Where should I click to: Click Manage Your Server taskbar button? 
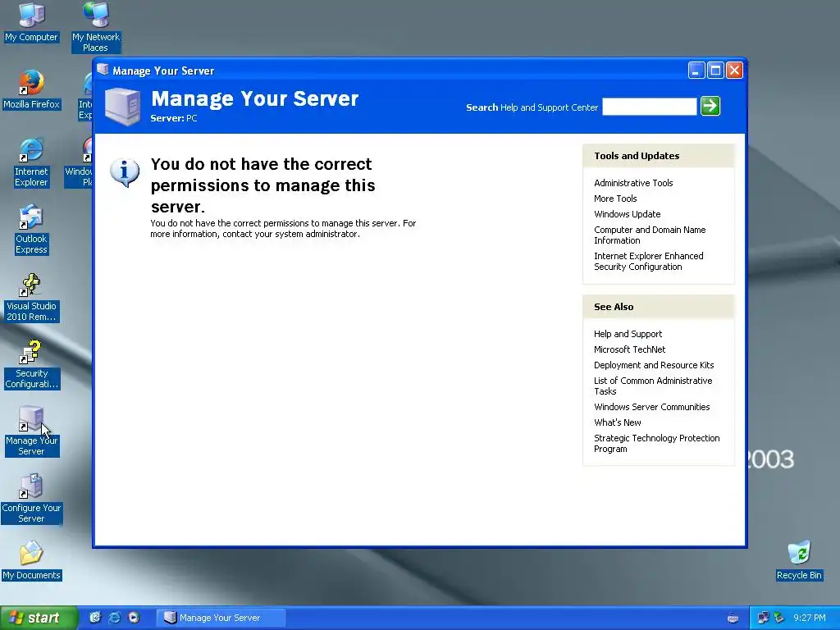click(x=221, y=618)
